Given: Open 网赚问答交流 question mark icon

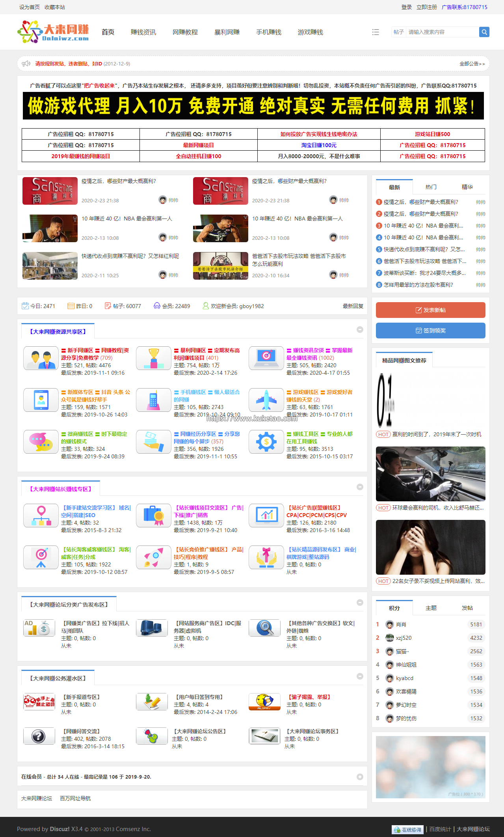Looking at the screenshot, I should click(x=39, y=736).
